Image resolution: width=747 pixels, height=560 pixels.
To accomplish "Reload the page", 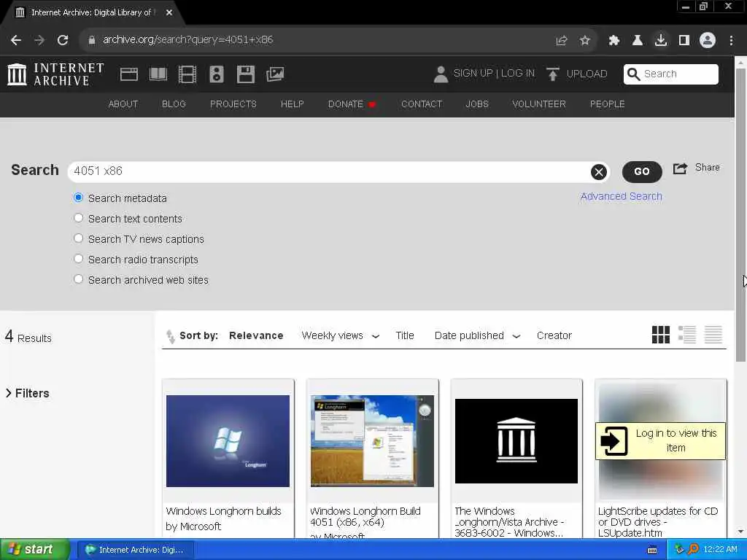I will pos(63,40).
